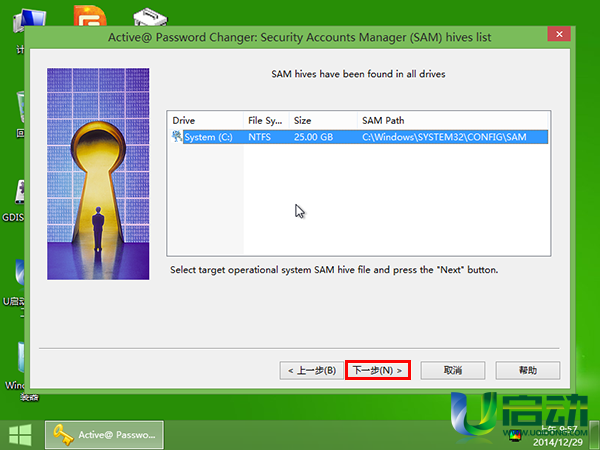Image resolution: width=600 pixels, height=450 pixels.
Task: Click the Next button 下一步(N)
Action: point(378,370)
